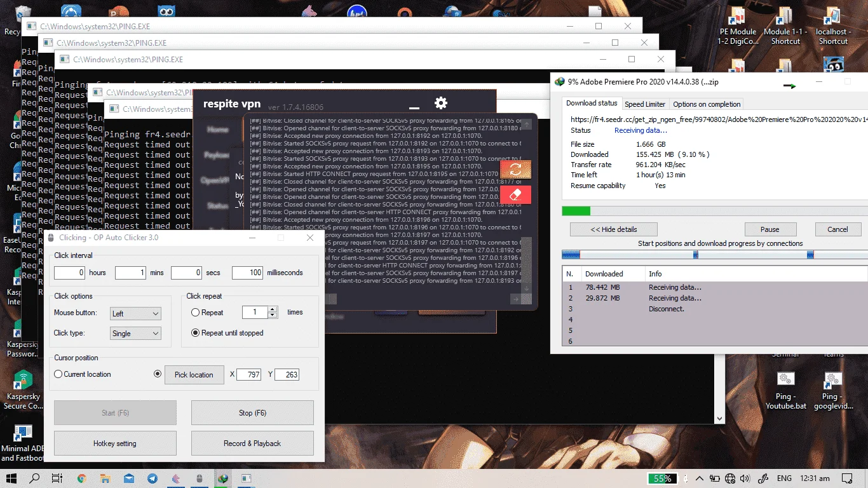Click the mins interval input field
The height and width of the screenshot is (488, 868).
pyautogui.click(x=130, y=273)
